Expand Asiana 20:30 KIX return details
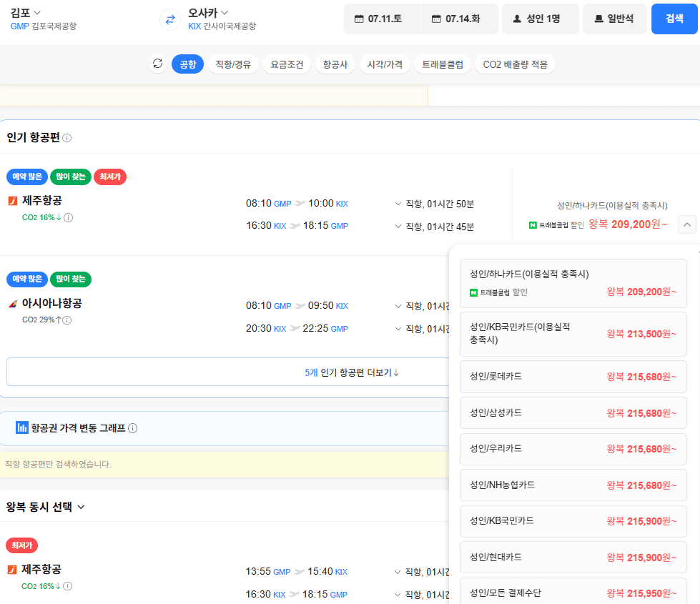700x604 pixels. click(398, 329)
